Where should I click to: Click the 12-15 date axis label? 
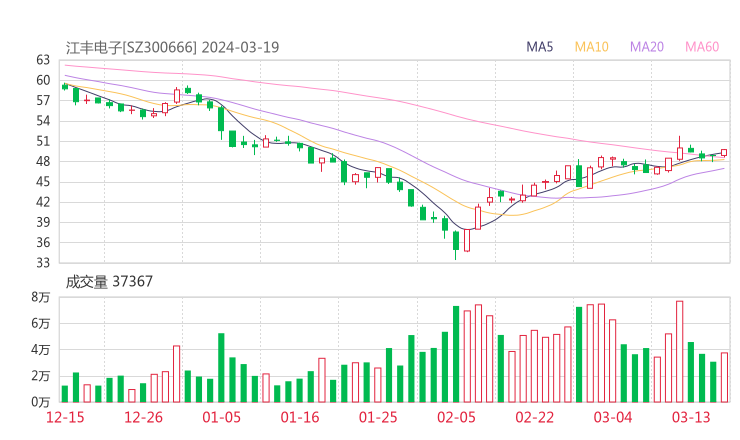(x=65, y=417)
